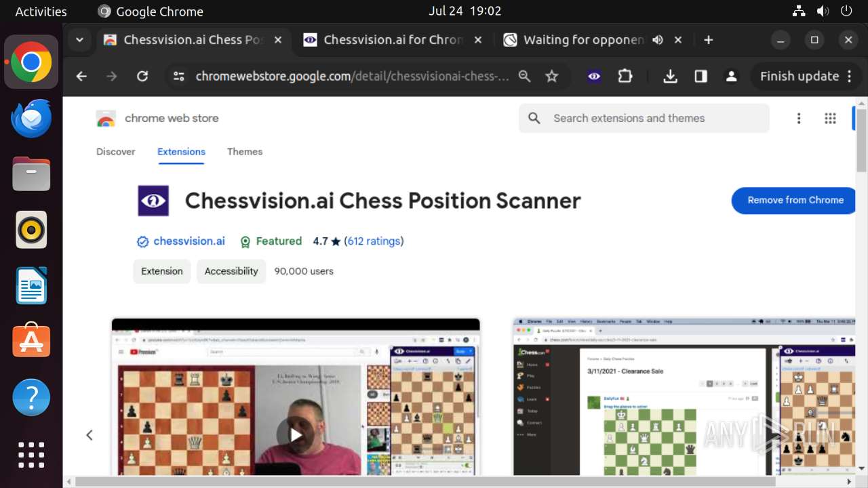Open LibreOffice Writer from dock

tap(31, 285)
